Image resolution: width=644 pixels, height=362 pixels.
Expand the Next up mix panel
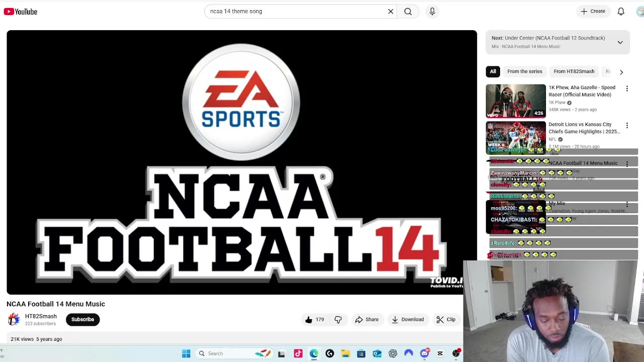tap(620, 42)
